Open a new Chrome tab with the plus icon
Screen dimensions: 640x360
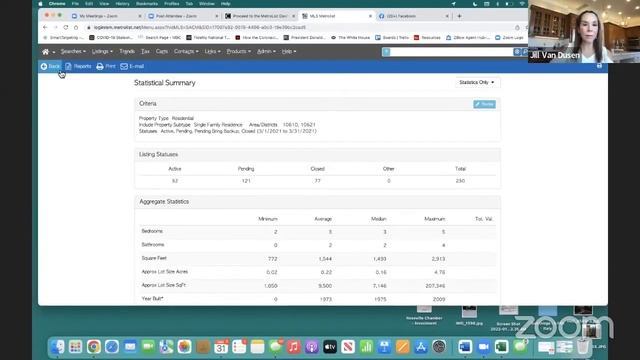(x=459, y=16)
